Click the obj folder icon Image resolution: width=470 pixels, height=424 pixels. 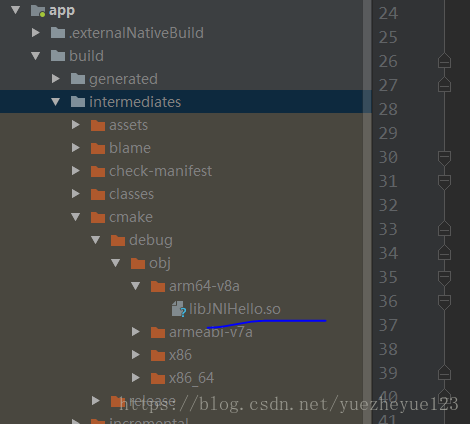(138, 263)
